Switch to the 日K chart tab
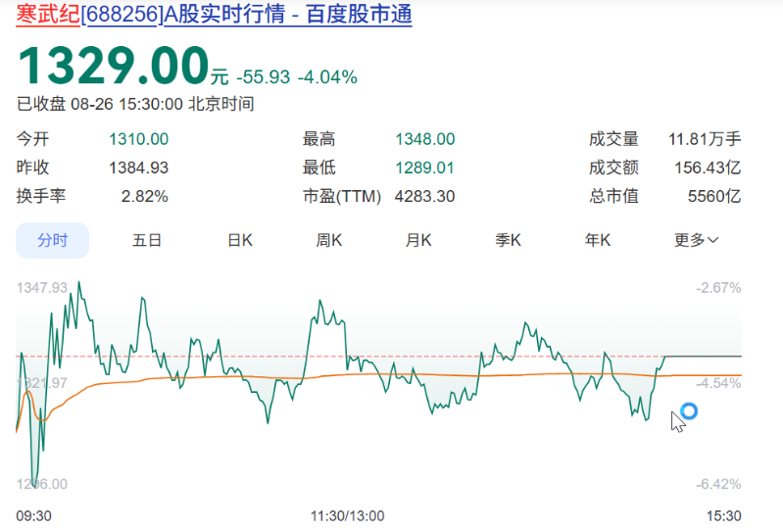Image resolution: width=783 pixels, height=532 pixels. coord(240,240)
